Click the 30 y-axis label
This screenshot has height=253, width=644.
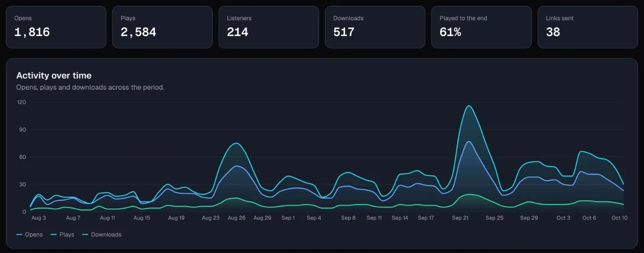point(23,184)
